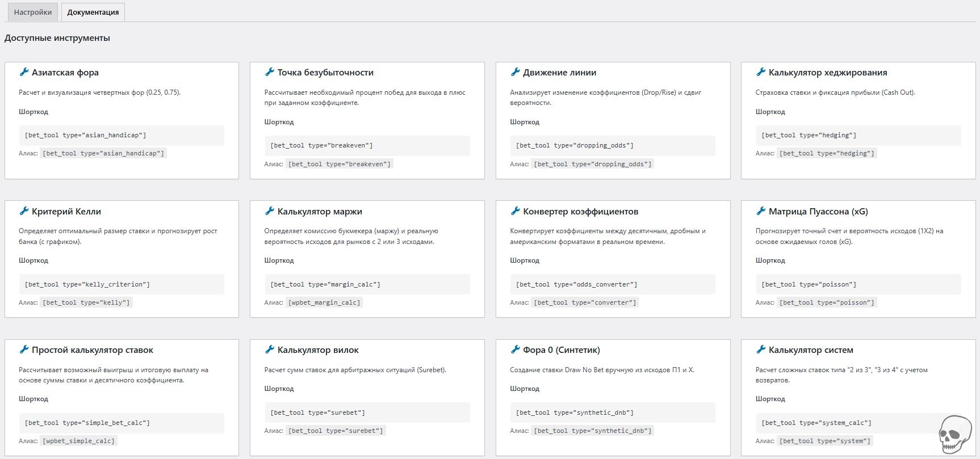Click the surebet shortcode box
Screen dimensions: 980x459
click(367, 412)
